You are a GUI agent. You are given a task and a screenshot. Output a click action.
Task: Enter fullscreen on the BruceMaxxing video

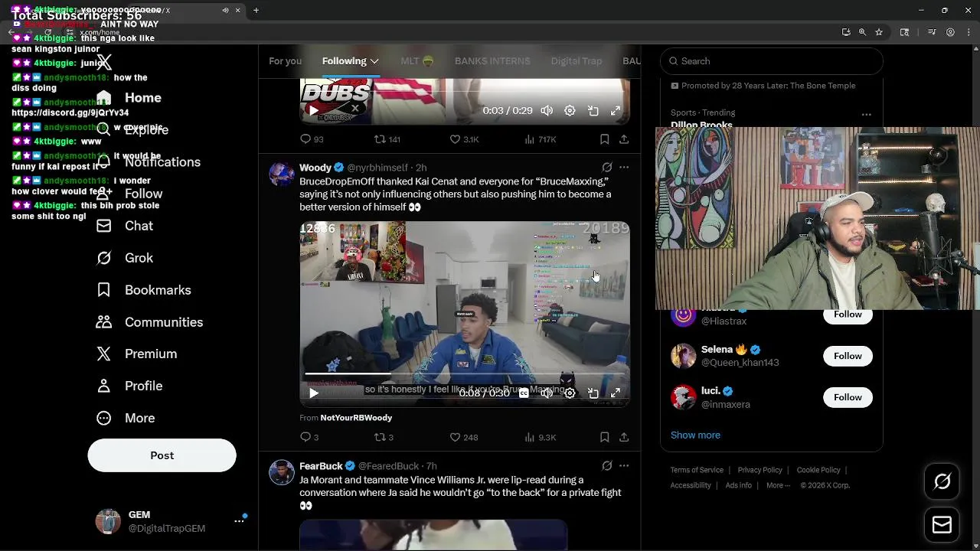pos(615,393)
